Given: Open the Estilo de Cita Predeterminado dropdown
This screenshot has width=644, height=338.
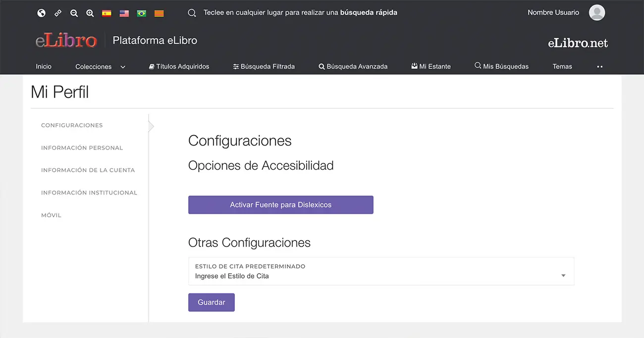Looking at the screenshot, I should pyautogui.click(x=380, y=271).
